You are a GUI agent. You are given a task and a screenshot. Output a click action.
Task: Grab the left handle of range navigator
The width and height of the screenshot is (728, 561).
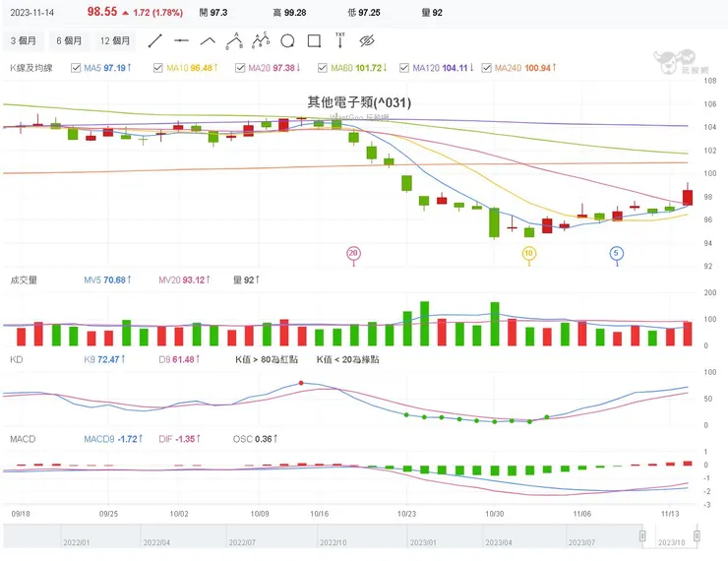642,536
